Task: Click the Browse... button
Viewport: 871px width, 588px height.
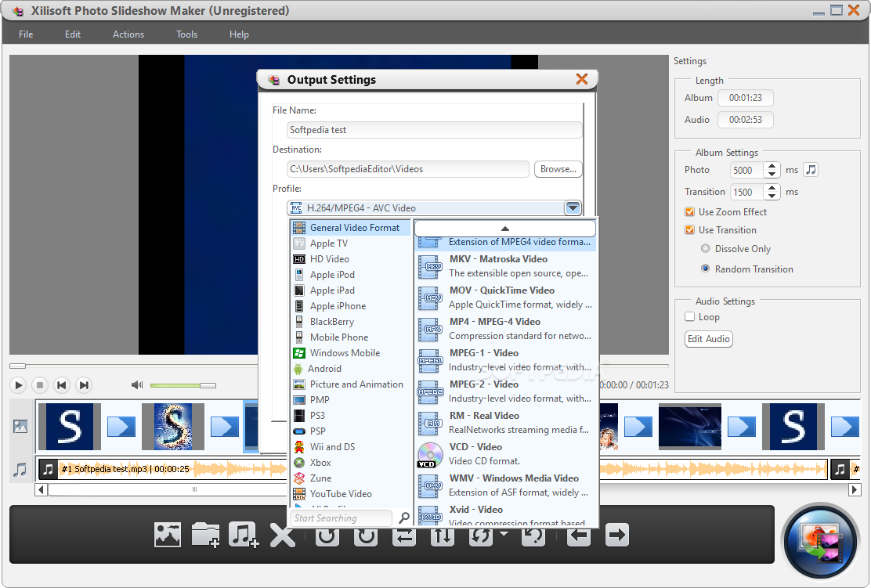Action: point(558,169)
